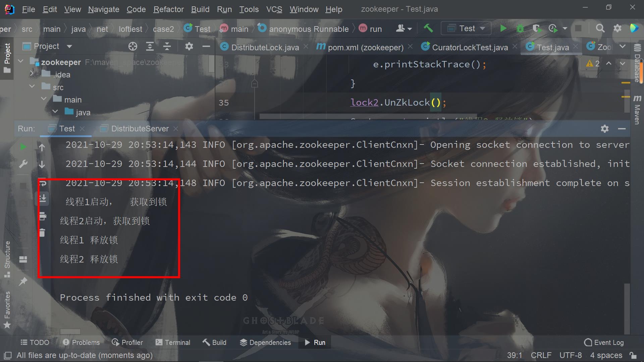The width and height of the screenshot is (644, 362).
Task: Expand the .idea folder
Action: [32, 74]
